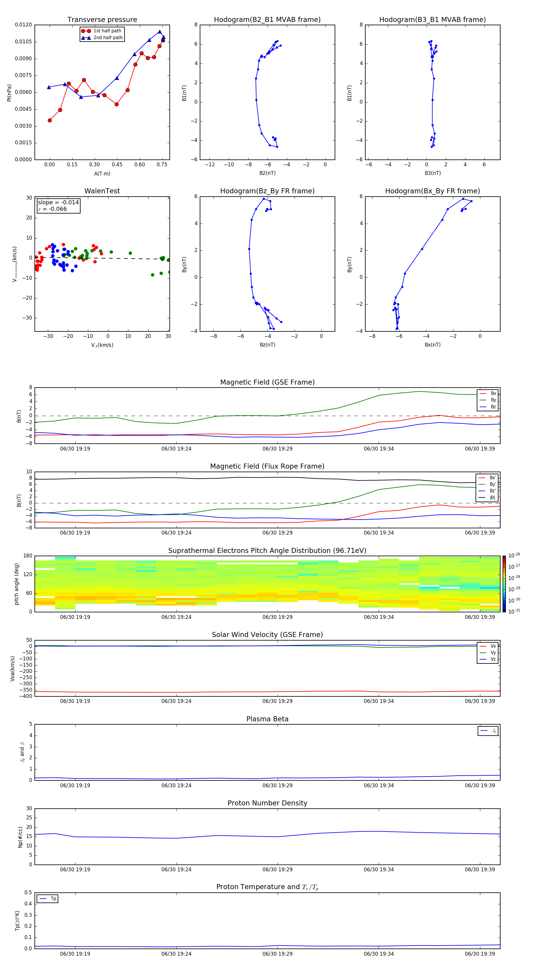Click 'Hodogram(Bx_By FR frame)' title

432,191
